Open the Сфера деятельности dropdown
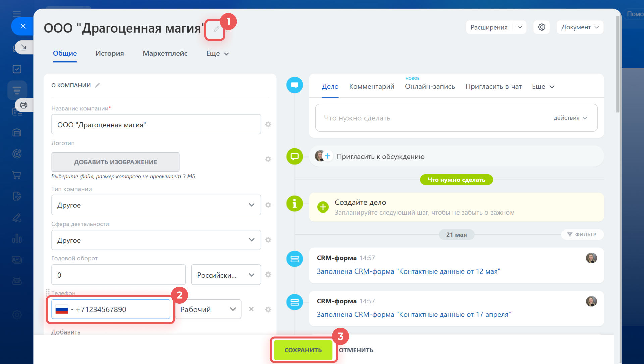This screenshot has height=364, width=644. [x=156, y=240]
